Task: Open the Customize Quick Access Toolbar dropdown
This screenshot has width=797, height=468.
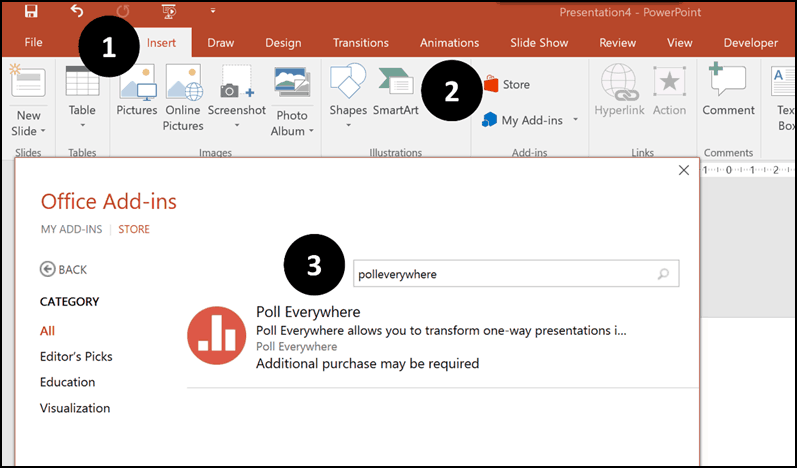Action: tap(213, 11)
